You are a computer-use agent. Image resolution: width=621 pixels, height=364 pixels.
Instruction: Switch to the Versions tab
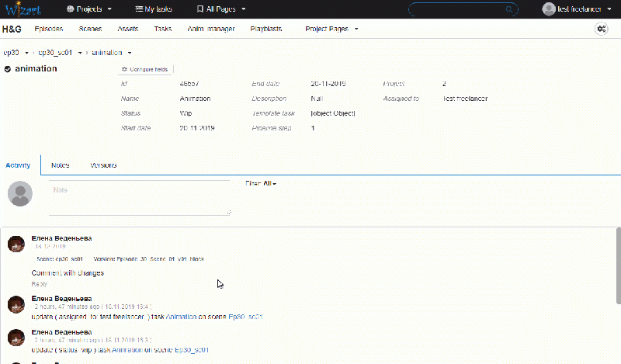(x=103, y=165)
